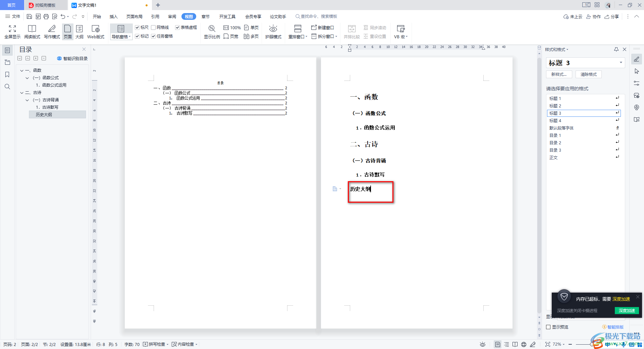The width and height of the screenshot is (644, 349).
Task: Select 历史大纲 in the outline pane
Action: [57, 115]
